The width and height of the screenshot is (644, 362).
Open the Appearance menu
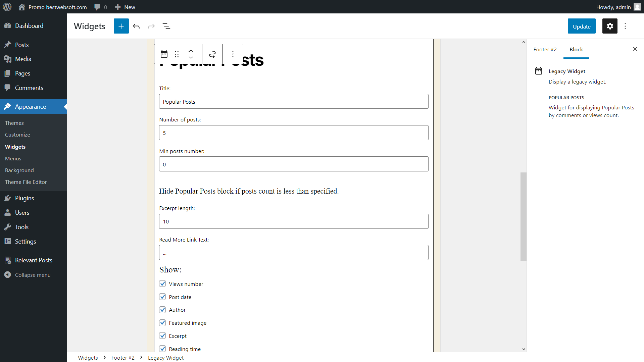34,107
